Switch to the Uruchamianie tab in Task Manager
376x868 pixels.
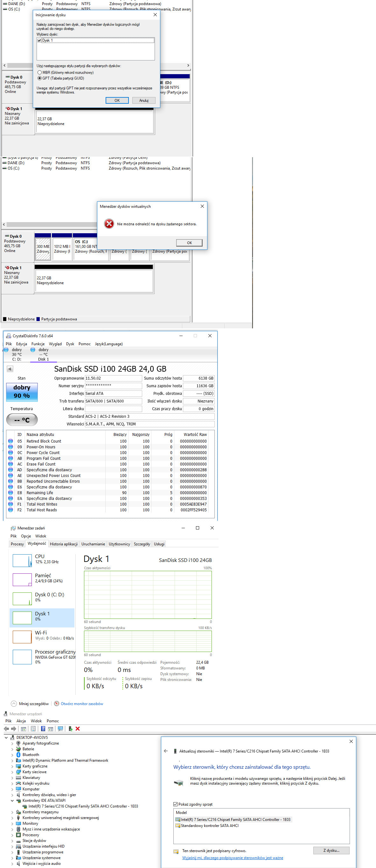click(x=93, y=544)
